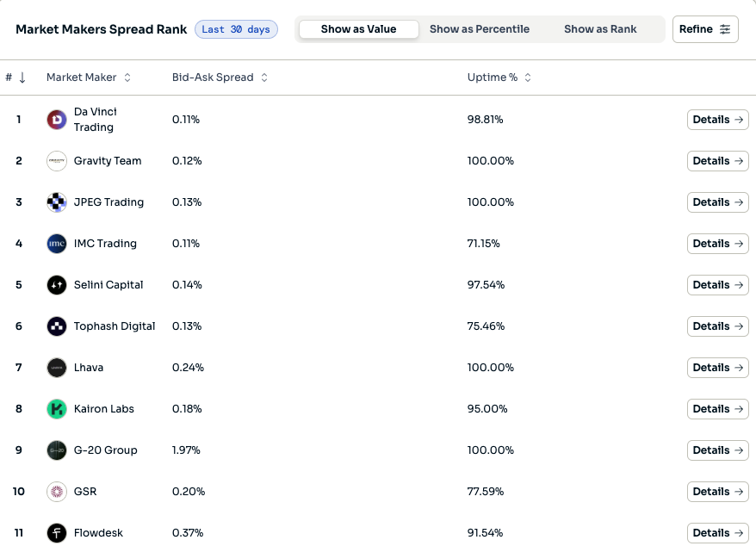Click the JPEG Trading checkered logo
Image resolution: width=756 pixels, height=546 pixels.
(57, 202)
